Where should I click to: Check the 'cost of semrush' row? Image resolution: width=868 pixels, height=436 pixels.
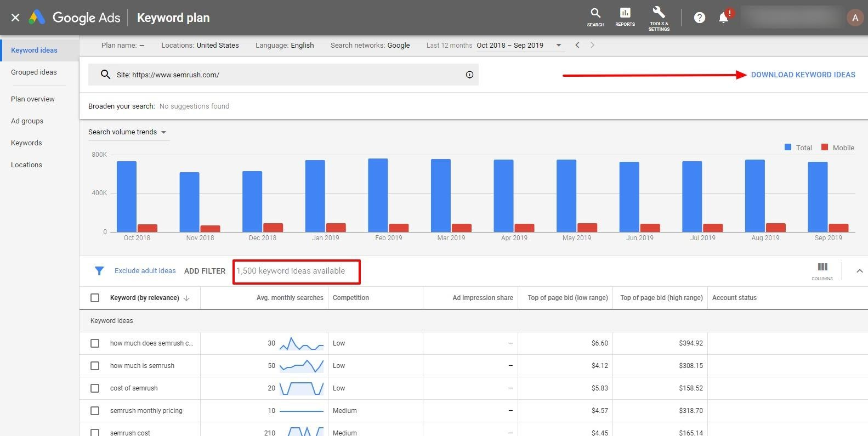pyautogui.click(x=95, y=388)
